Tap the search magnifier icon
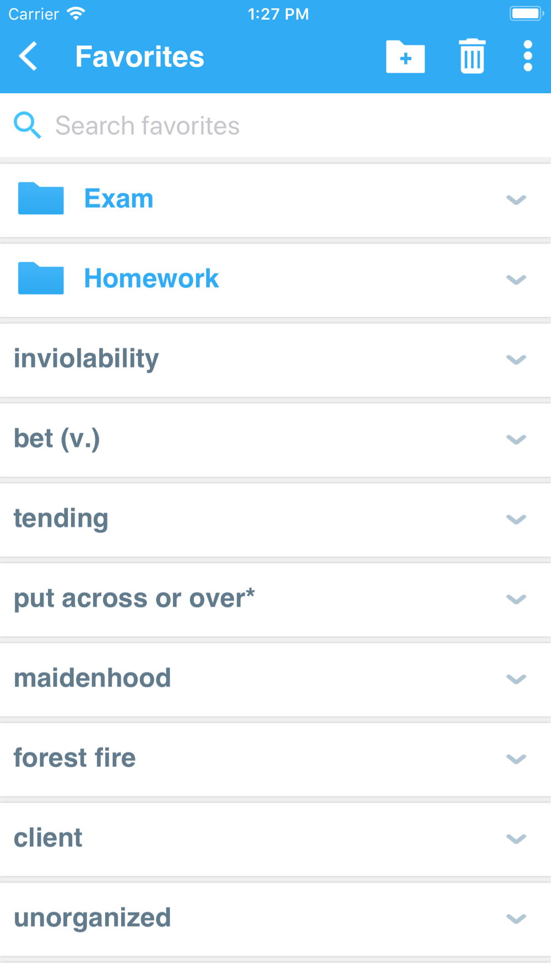 coord(27,125)
